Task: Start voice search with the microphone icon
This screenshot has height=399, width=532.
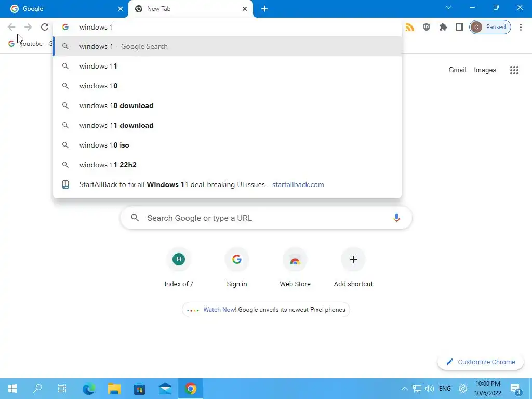Action: click(x=396, y=218)
